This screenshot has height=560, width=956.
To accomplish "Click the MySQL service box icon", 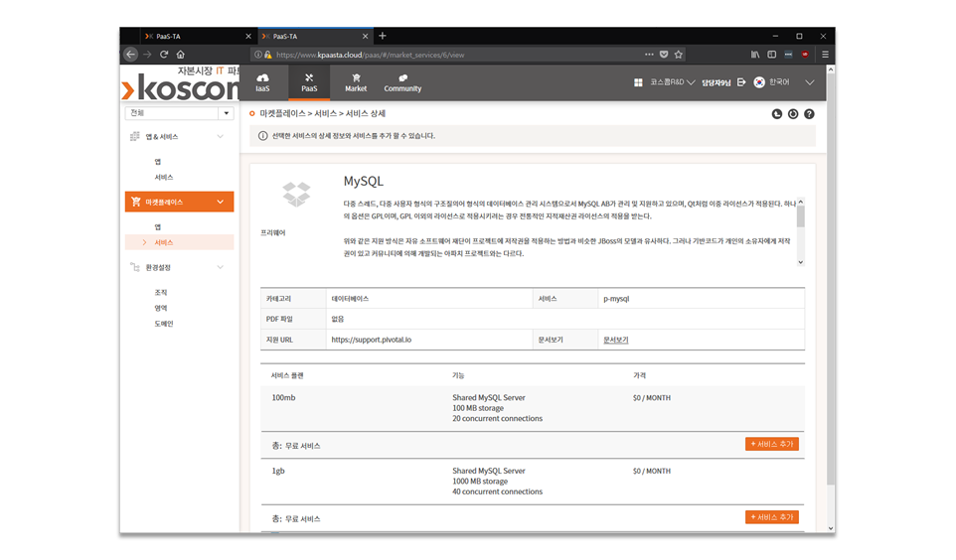I will click(296, 195).
